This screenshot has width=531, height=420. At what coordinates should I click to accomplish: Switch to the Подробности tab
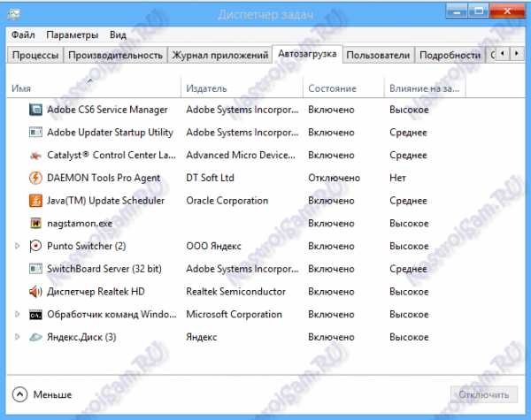(x=450, y=55)
